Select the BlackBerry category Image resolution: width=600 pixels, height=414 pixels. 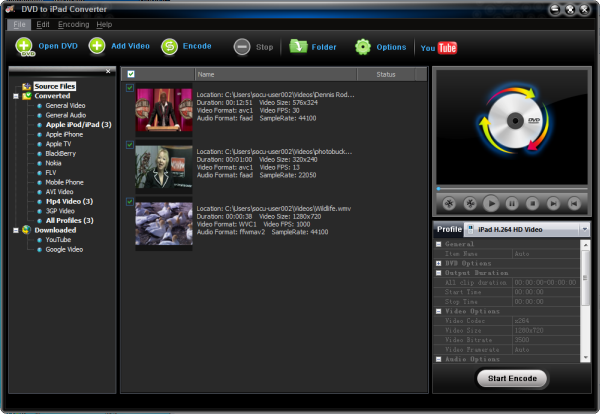(60, 153)
